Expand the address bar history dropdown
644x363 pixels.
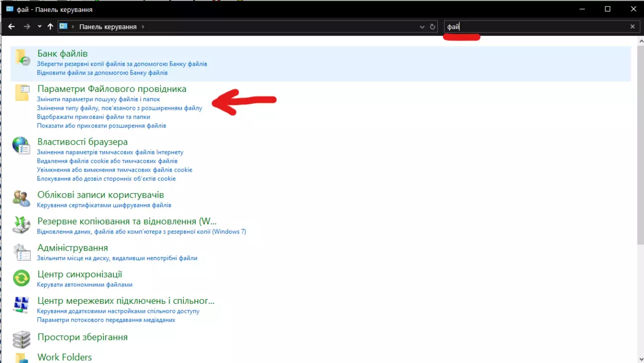click(422, 27)
